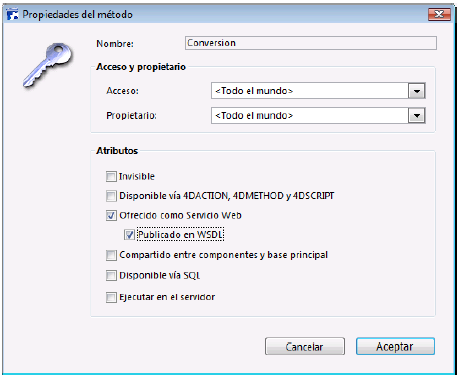
Task: Check Disponible vía 4DACTION, 4DMETHOD y 4DSCRIPT
Action: point(111,196)
